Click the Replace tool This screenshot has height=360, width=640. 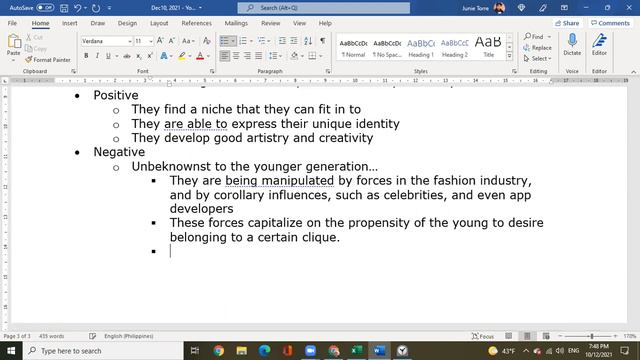(x=537, y=48)
